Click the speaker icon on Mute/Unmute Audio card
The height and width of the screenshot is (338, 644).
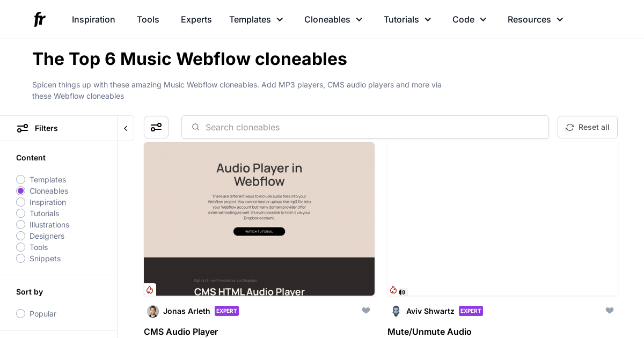402,292
